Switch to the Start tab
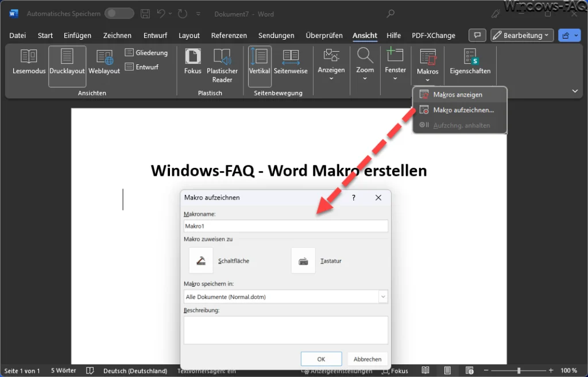The width and height of the screenshot is (588, 377). [45, 35]
